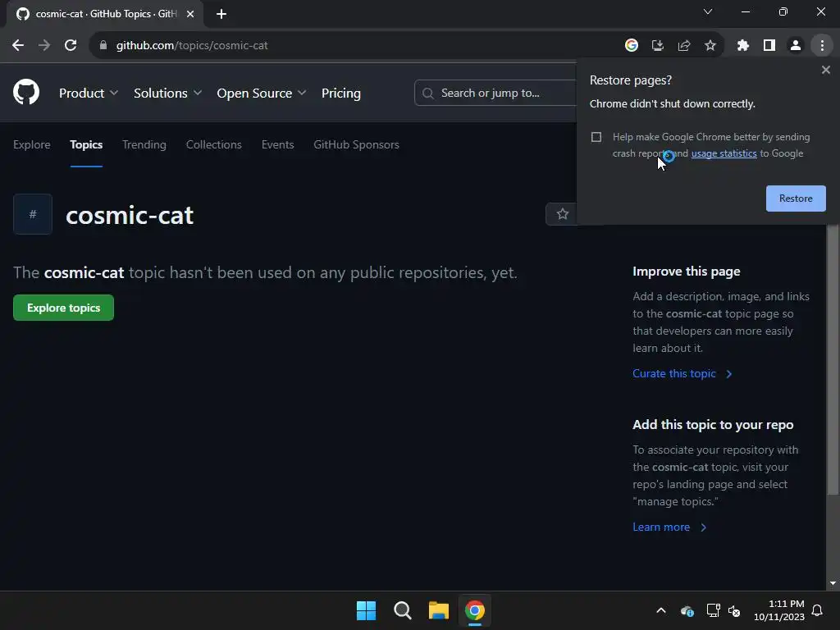This screenshot has height=630, width=840.
Task: Click the OneDrive cloud tray icon
Action: [687, 610]
